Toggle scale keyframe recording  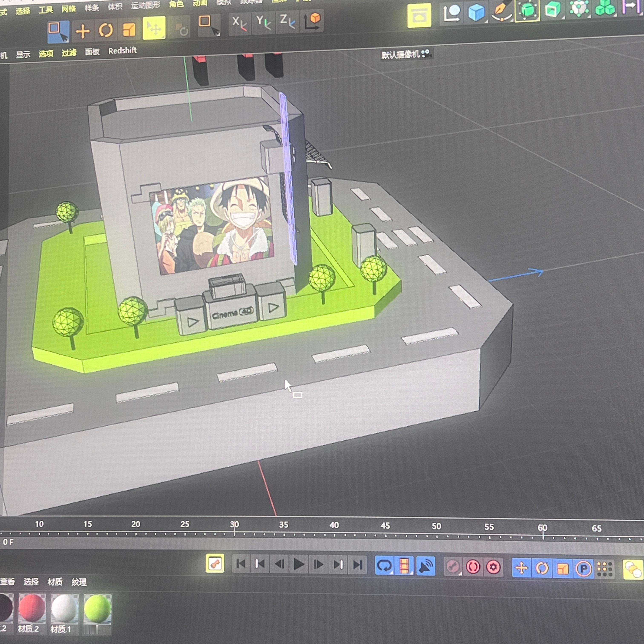(563, 568)
